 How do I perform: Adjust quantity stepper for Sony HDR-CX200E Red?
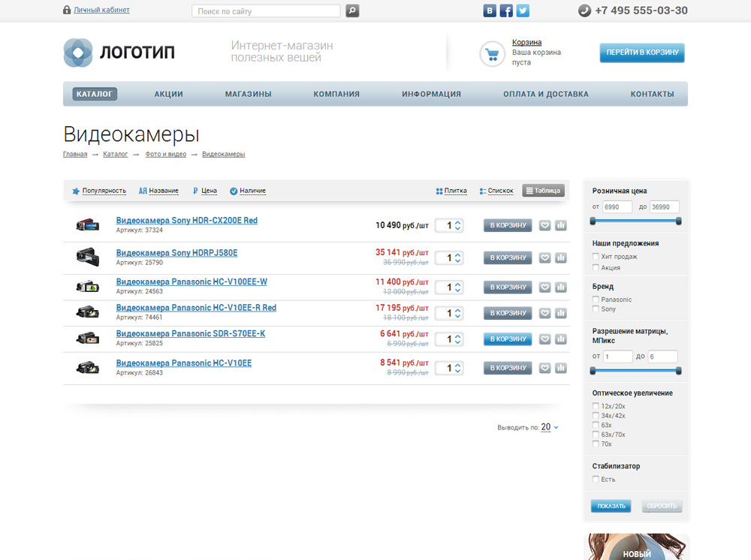[x=457, y=225]
